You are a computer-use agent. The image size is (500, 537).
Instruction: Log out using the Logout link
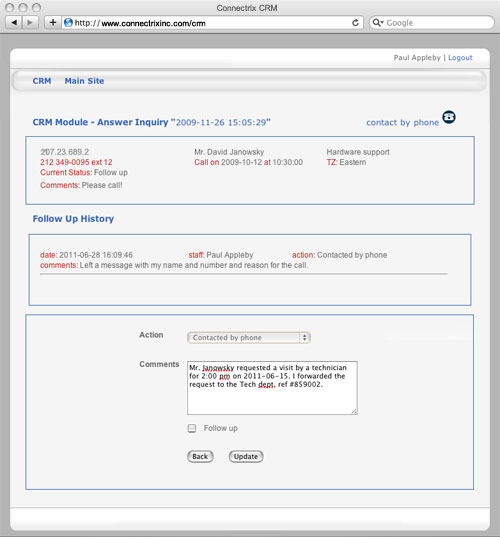pyautogui.click(x=460, y=58)
